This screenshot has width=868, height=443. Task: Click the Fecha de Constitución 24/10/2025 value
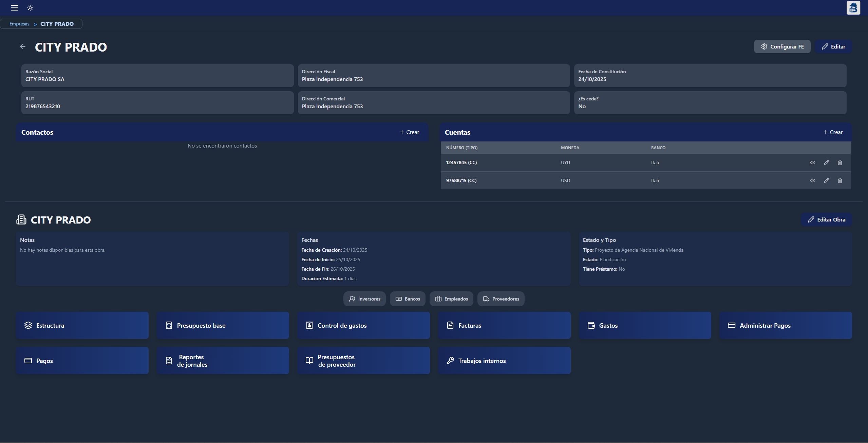coord(592,79)
